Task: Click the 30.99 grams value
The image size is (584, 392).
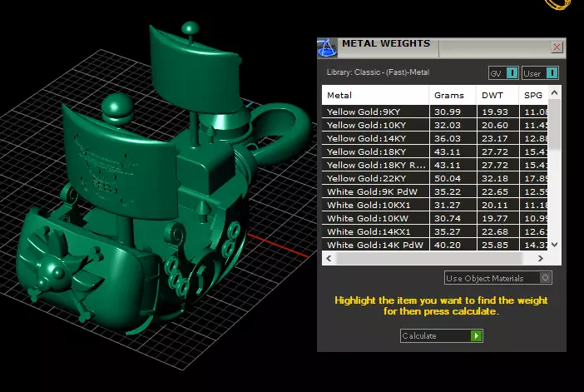Action: pyautogui.click(x=448, y=112)
